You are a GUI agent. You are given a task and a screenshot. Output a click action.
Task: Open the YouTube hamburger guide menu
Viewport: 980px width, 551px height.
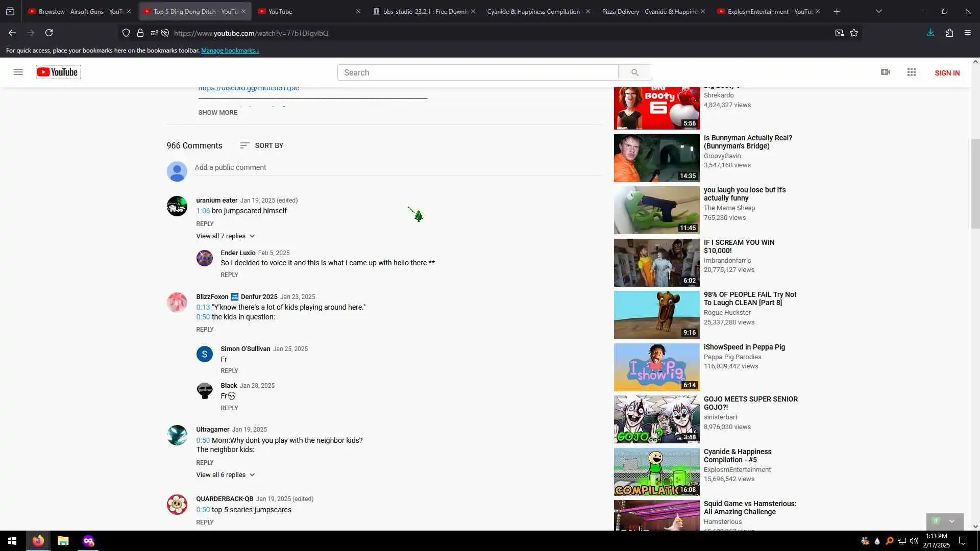[x=18, y=72]
